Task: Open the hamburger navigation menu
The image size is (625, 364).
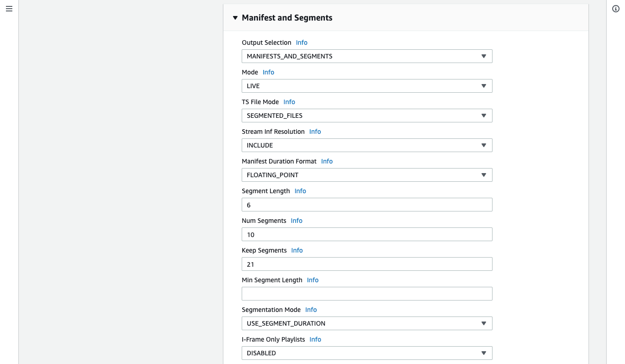Action: (9, 9)
